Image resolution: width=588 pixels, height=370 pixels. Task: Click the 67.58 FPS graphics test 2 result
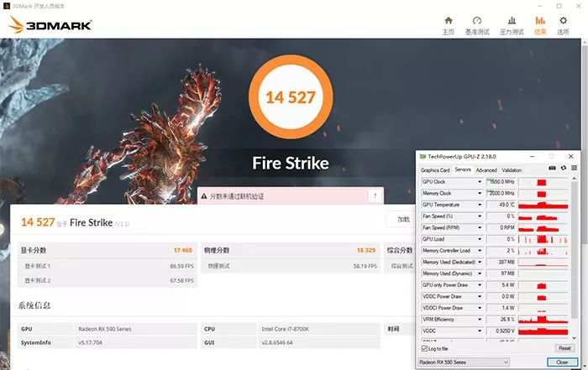[182, 280]
